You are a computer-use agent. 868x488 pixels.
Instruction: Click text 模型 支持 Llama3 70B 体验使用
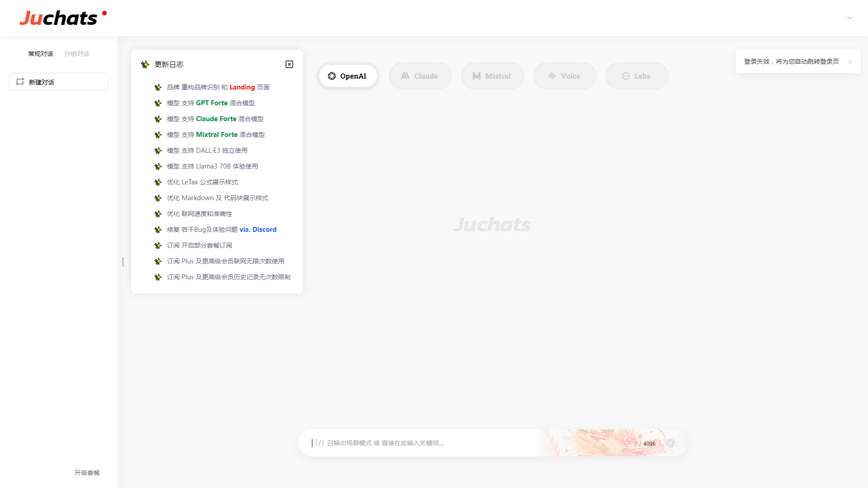click(212, 166)
